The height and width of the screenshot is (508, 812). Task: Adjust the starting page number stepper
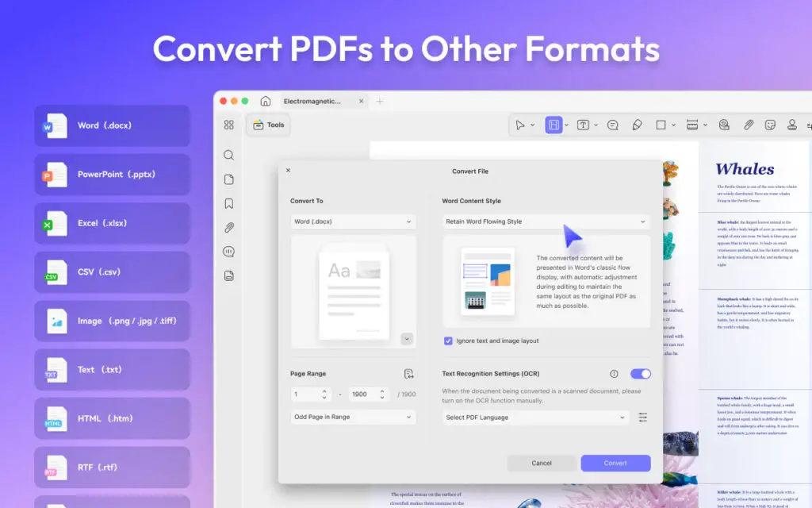point(323,393)
